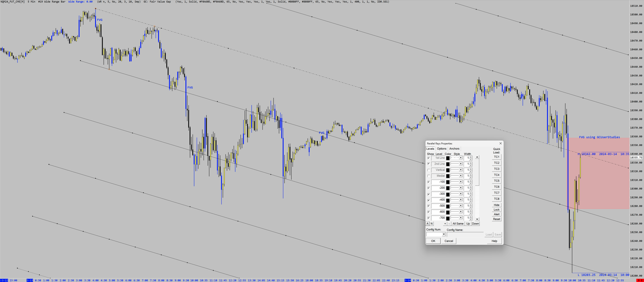The width and height of the screenshot is (644, 282).
Task: Click the Config Name input field
Action: 465,235
